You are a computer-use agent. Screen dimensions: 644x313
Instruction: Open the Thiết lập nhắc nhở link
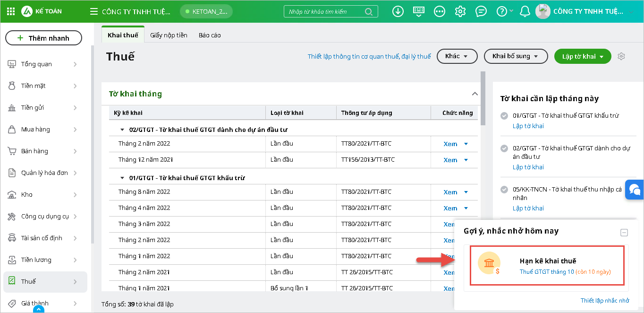(x=604, y=301)
